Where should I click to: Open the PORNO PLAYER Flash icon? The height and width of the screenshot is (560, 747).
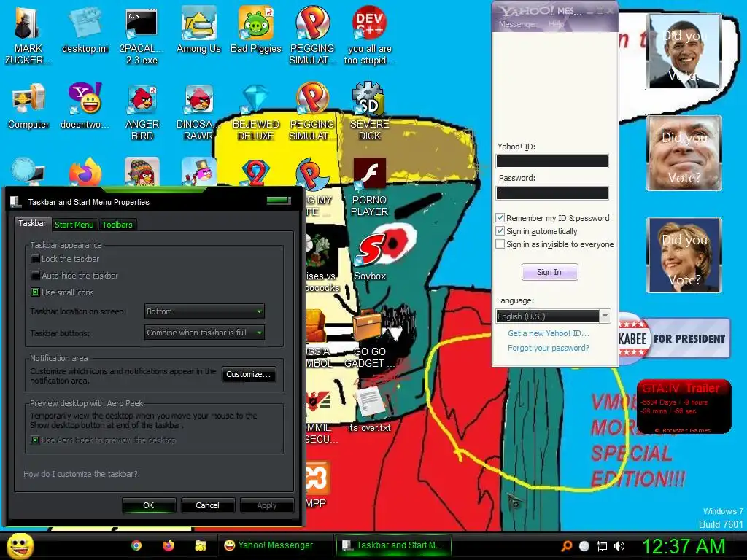pos(369,187)
